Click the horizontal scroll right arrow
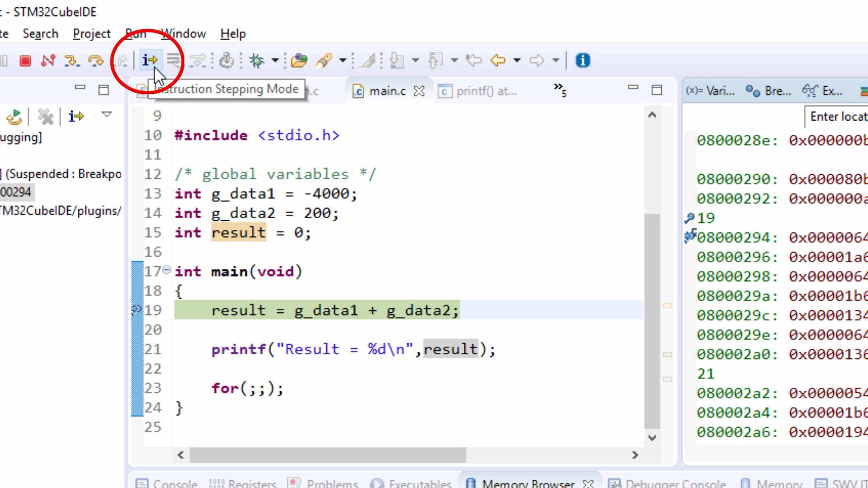This screenshot has width=868, height=488. [x=635, y=455]
